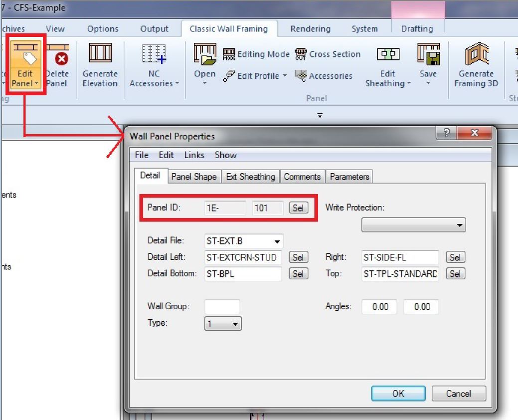
Task: Open the Detail File combo box
Action: pyautogui.click(x=277, y=241)
